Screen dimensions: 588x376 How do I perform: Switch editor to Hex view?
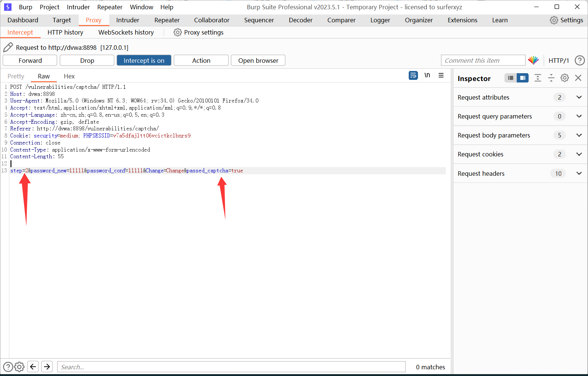[69, 76]
